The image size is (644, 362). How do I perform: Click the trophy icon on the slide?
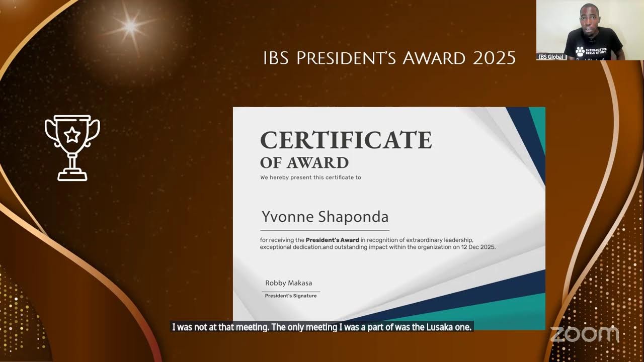tap(72, 148)
